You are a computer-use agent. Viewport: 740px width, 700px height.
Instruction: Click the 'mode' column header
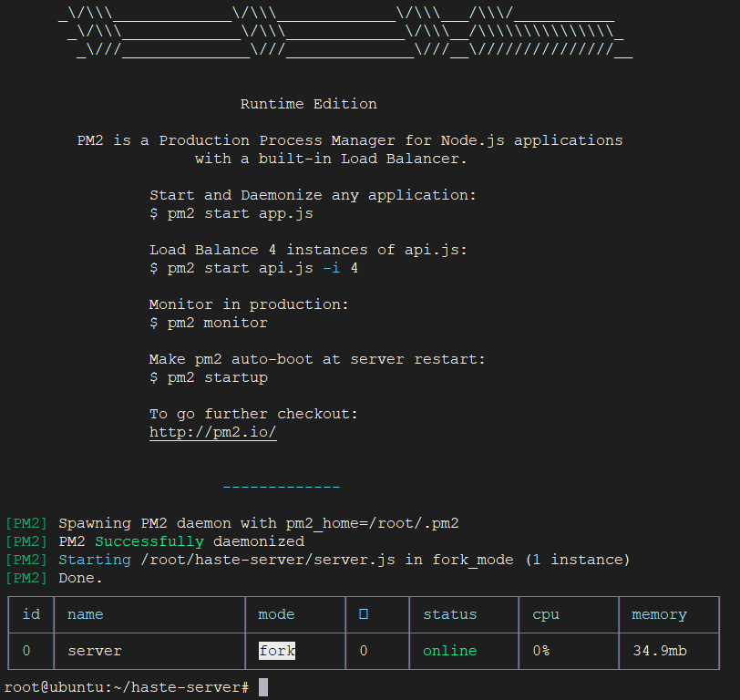click(x=276, y=614)
